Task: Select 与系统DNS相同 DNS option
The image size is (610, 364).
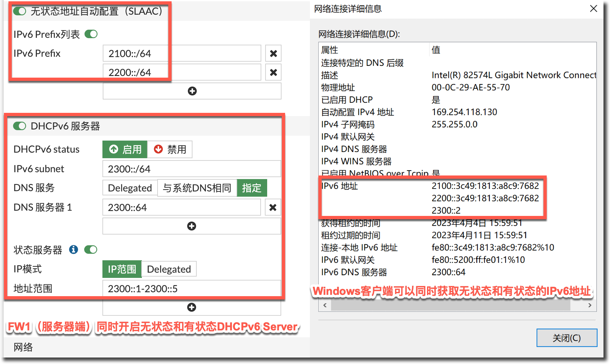Action: coord(197,188)
